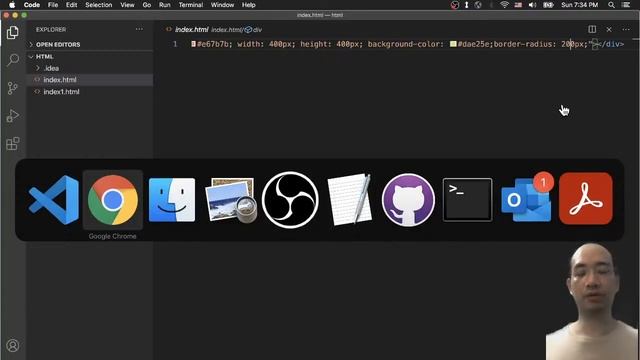
Task: Open index.html in the file tree
Action: point(90,80)
